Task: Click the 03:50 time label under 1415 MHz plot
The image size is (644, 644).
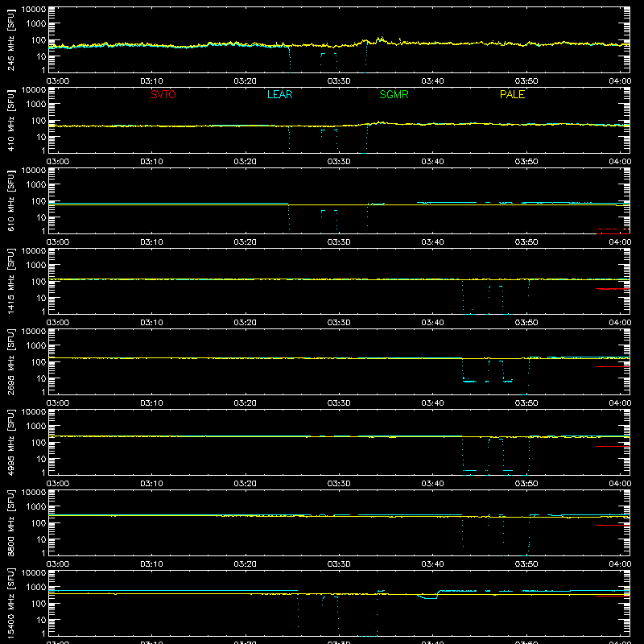Action: click(x=526, y=323)
